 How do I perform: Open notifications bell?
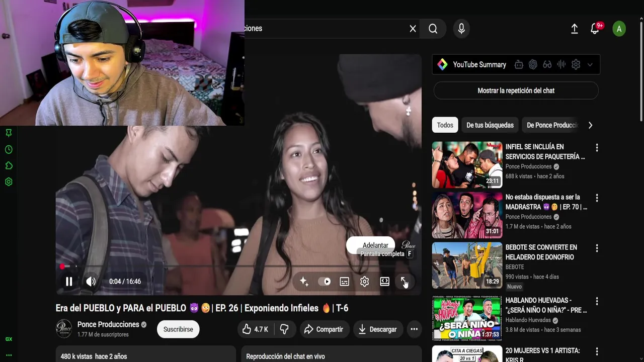click(595, 29)
